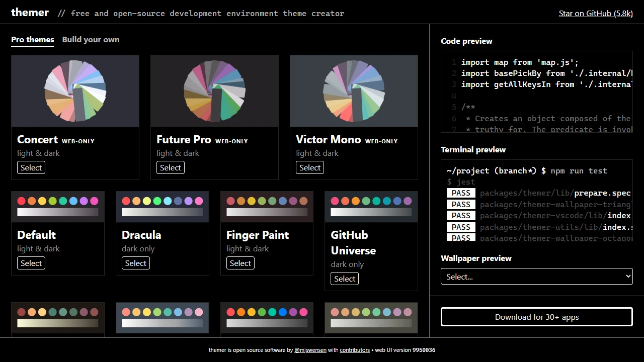Select the Concert theme
644x362 pixels.
pyautogui.click(x=31, y=167)
